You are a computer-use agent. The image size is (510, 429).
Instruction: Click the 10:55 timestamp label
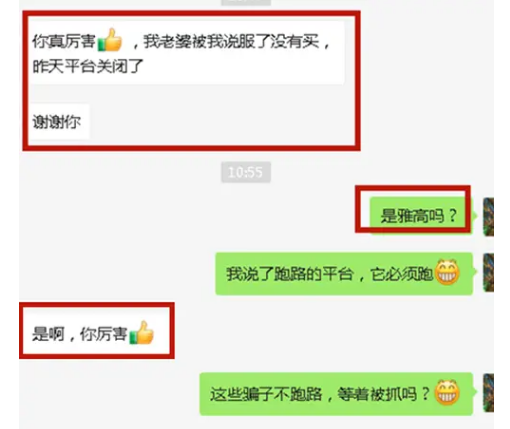[x=246, y=172]
